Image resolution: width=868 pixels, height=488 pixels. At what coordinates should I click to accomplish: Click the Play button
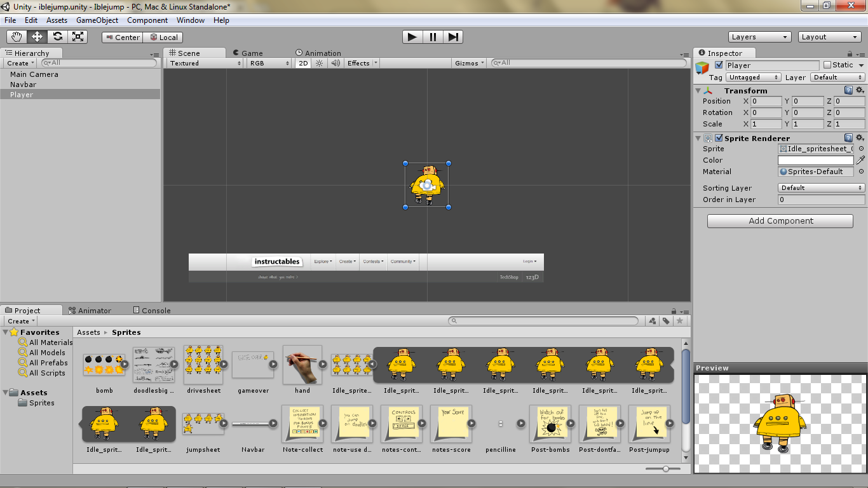click(x=412, y=37)
